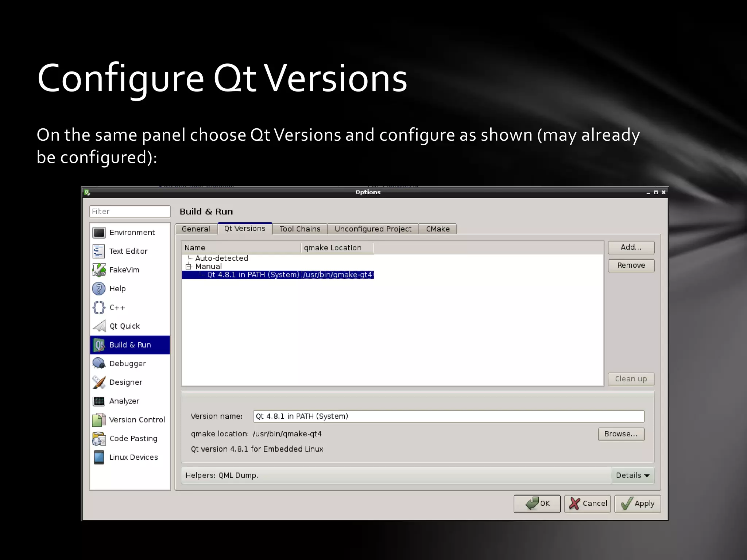Maximize the Options dialog window
Image resolution: width=747 pixels, height=560 pixels.
[656, 192]
